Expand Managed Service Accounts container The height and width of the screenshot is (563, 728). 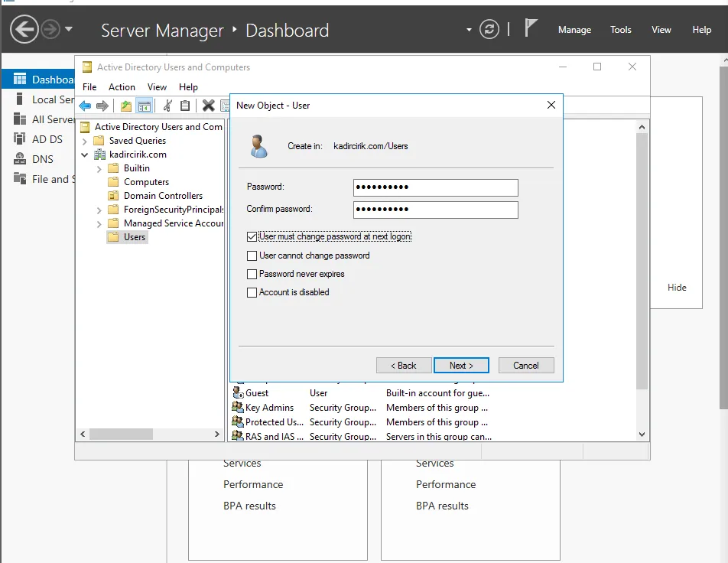(99, 224)
